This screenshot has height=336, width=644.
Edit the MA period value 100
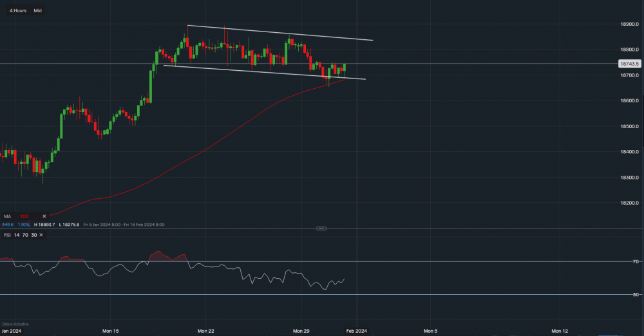[25, 216]
